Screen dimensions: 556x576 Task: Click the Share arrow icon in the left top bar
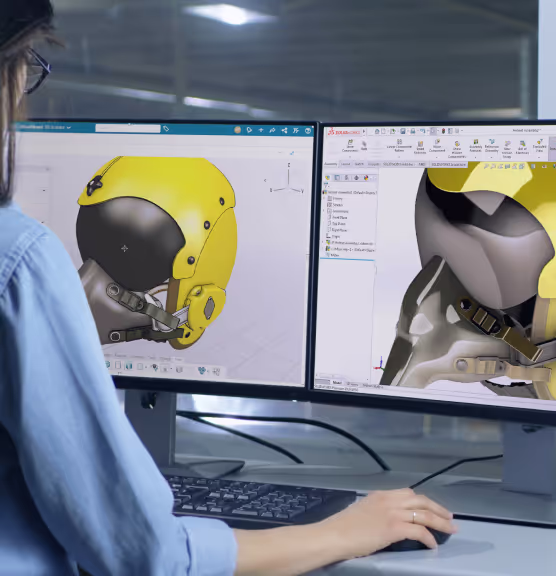click(272, 130)
